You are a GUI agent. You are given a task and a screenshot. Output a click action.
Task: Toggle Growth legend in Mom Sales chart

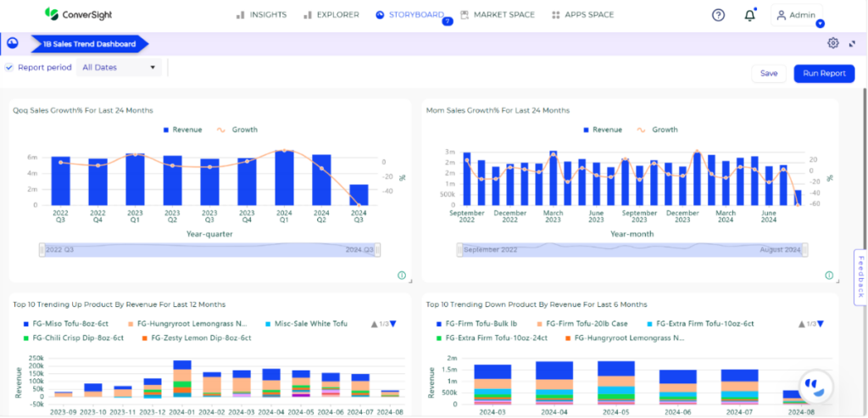point(657,130)
